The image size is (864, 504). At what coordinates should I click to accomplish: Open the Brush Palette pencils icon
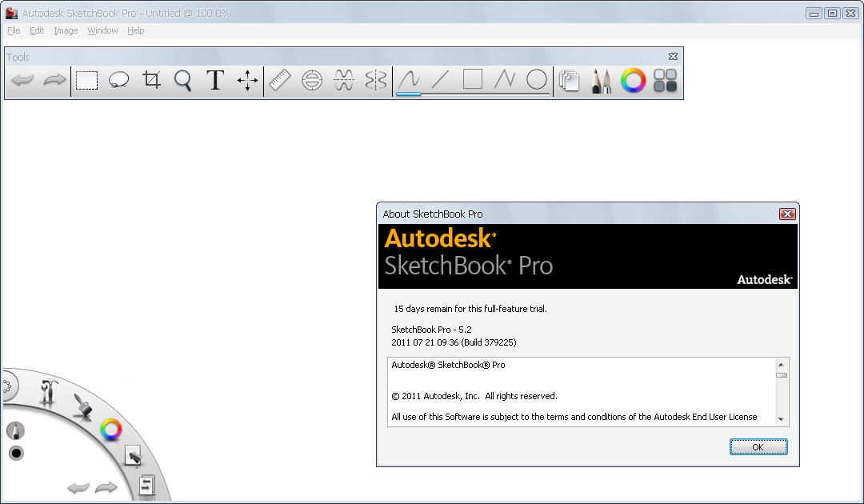click(x=601, y=80)
